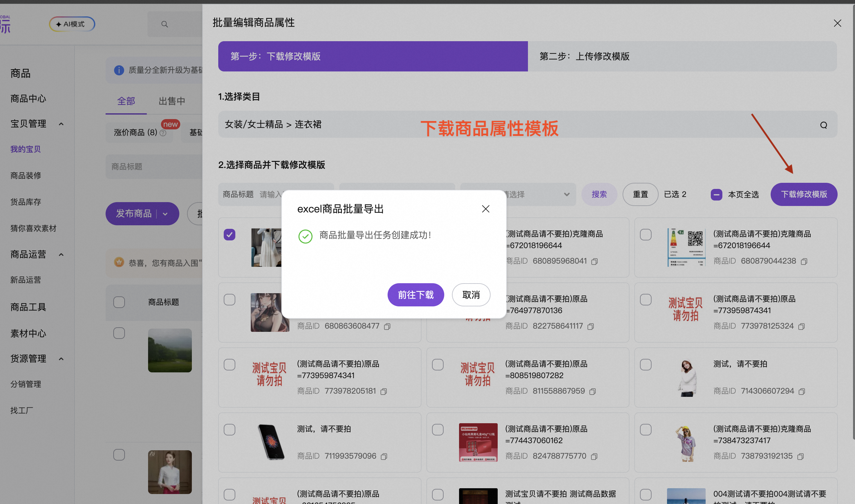This screenshot has height=504, width=855.
Task: Click background 商品标题 search field
Action: [154, 166]
